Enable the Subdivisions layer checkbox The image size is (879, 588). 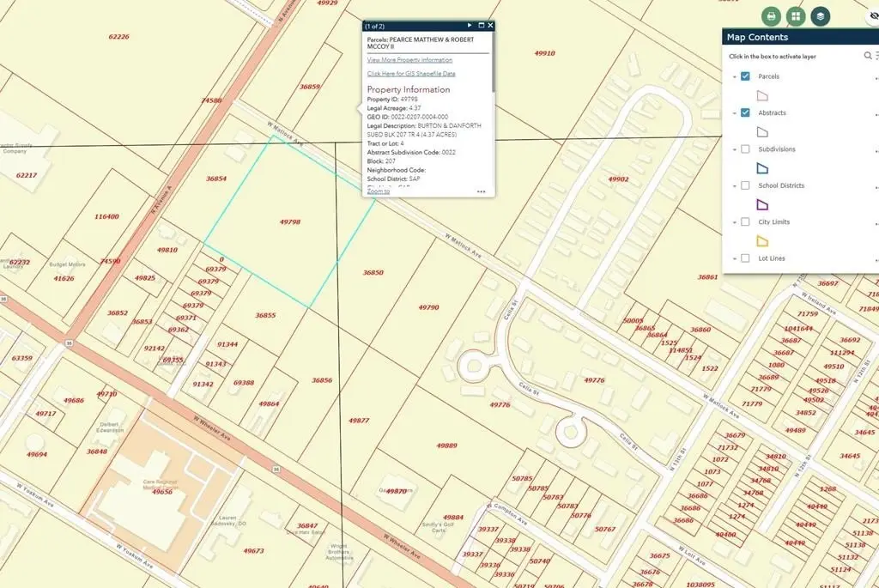(x=745, y=149)
